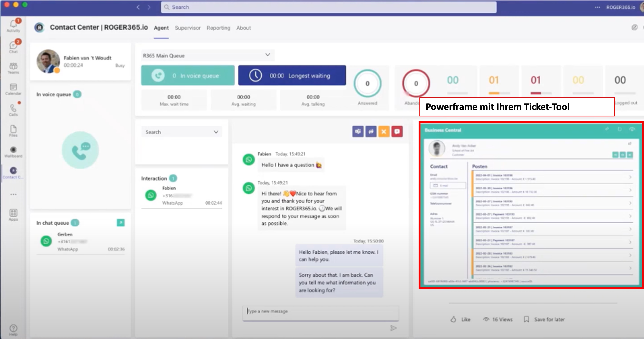Pick up the chat from the chat queue
Viewport: 644px width, 339px height.
pos(121,222)
